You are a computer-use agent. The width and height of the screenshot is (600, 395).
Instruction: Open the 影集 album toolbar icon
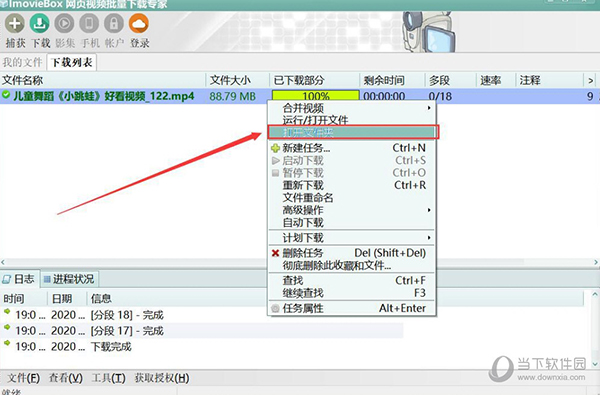click(x=64, y=23)
